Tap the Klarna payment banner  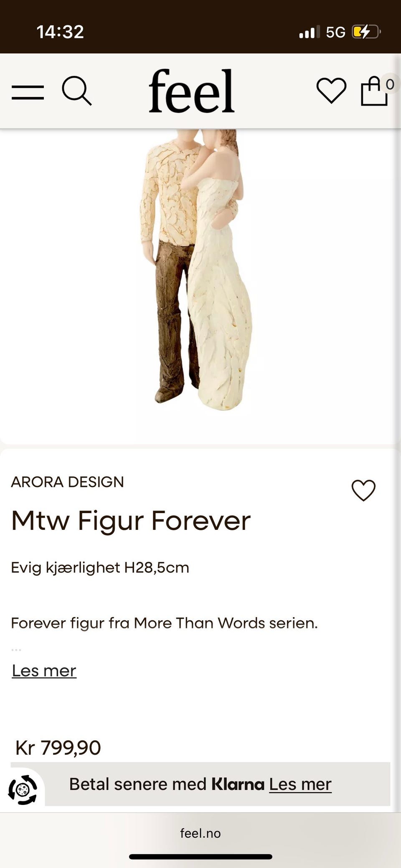pyautogui.click(x=218, y=784)
